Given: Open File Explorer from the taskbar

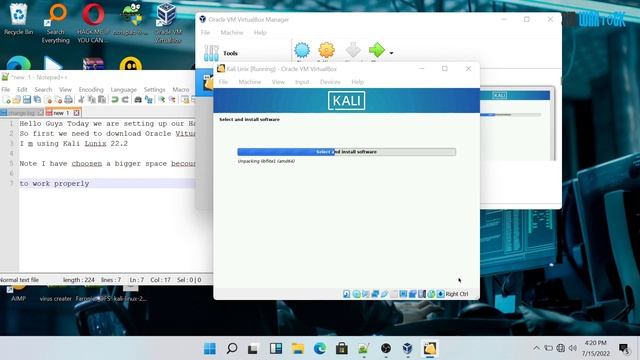Looking at the screenshot, I should (298, 349).
